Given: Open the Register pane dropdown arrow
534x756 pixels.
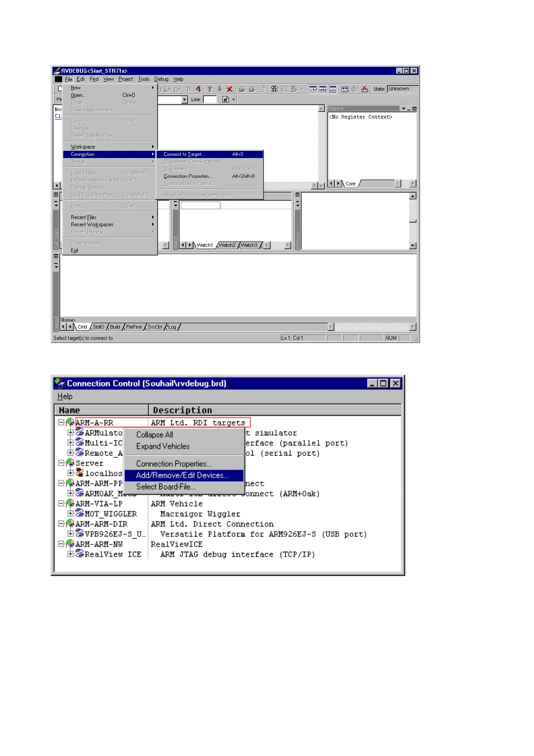Looking at the screenshot, I should point(403,109).
